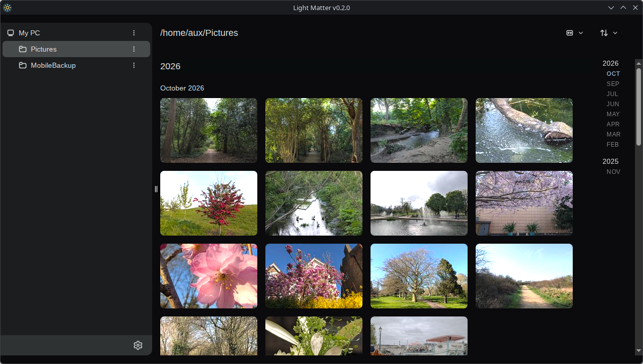Viewport: 643px width, 364px height.
Task: Jump to MAR in the timeline
Action: click(614, 134)
